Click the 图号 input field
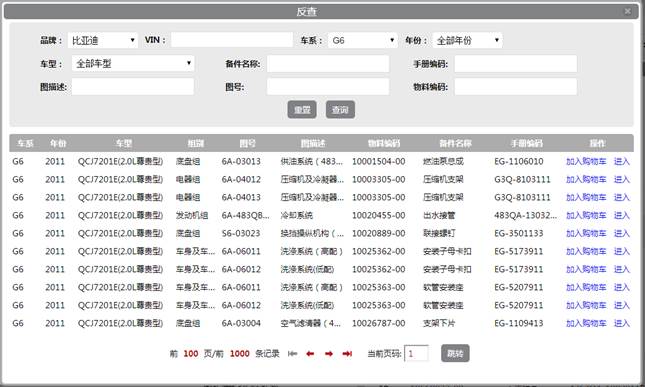 (x=328, y=87)
